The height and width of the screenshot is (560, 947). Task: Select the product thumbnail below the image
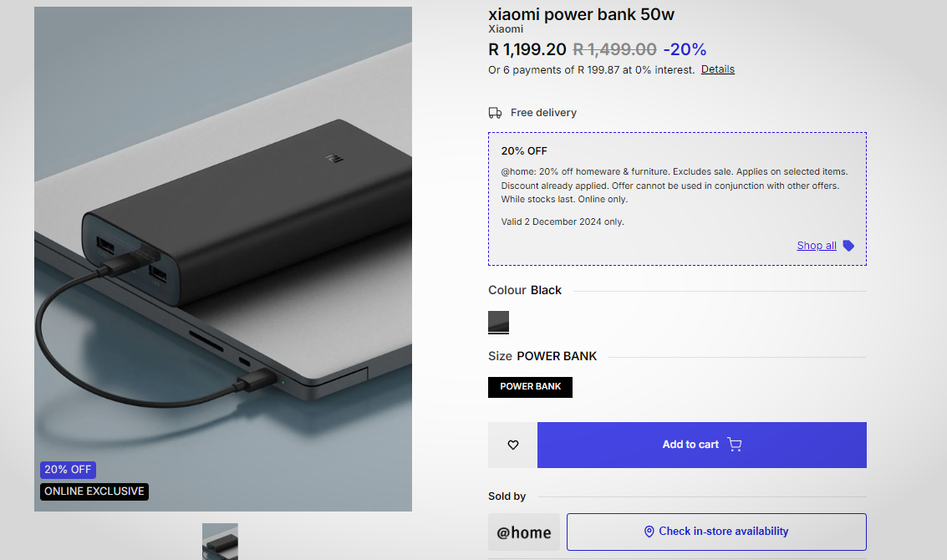coord(220,541)
